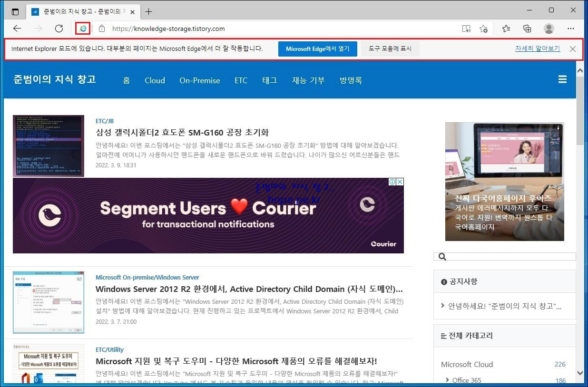The height and width of the screenshot is (387, 588).
Task: Click the date 2022. 3. 7. 21:00
Action: click(116, 321)
